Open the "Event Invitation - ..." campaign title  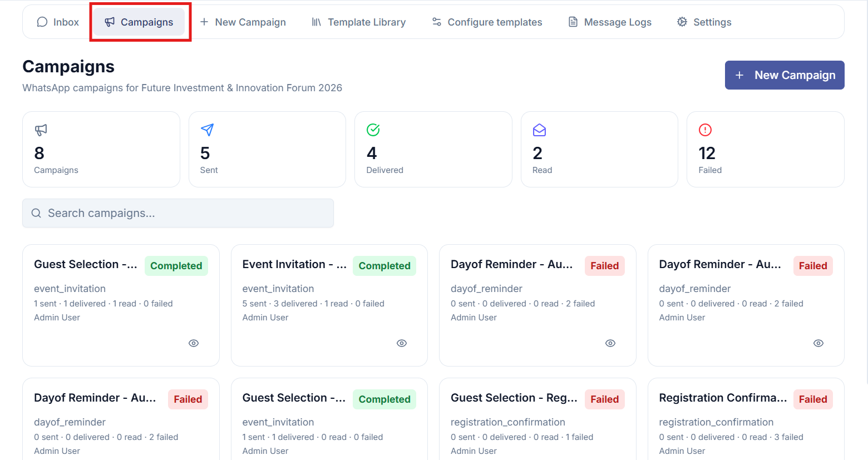point(294,264)
